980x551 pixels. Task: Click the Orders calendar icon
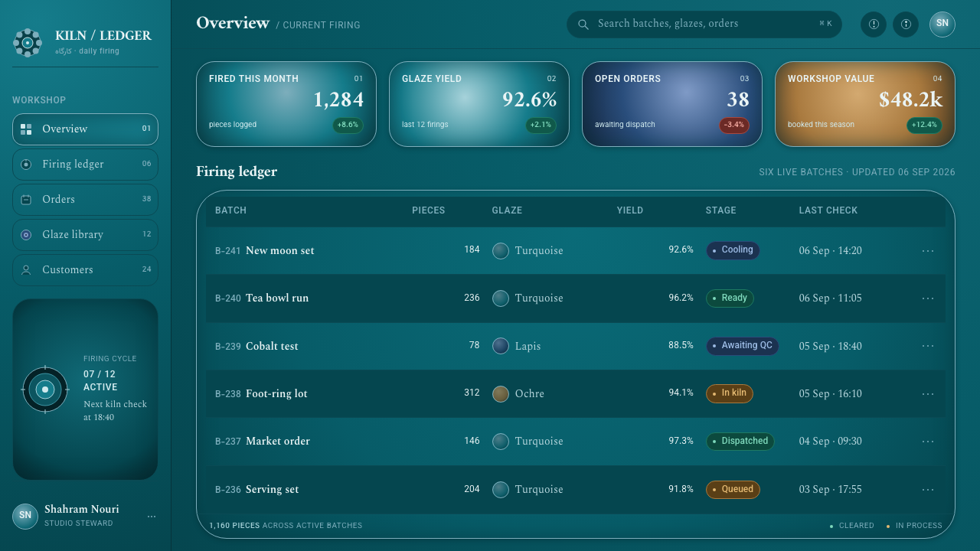coord(26,200)
